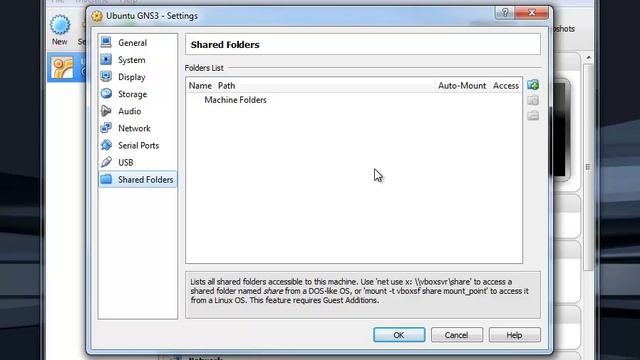Click the Auto-Mount column header

coord(462,86)
